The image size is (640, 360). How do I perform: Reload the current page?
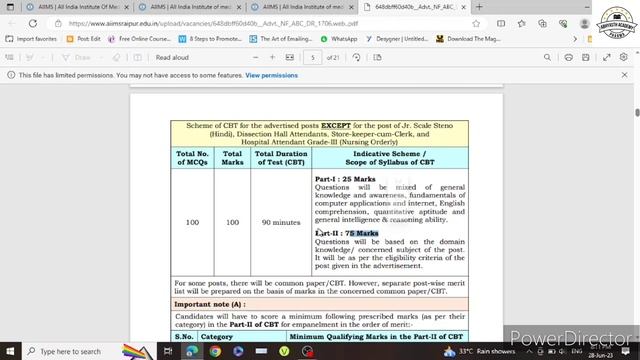click(33, 23)
